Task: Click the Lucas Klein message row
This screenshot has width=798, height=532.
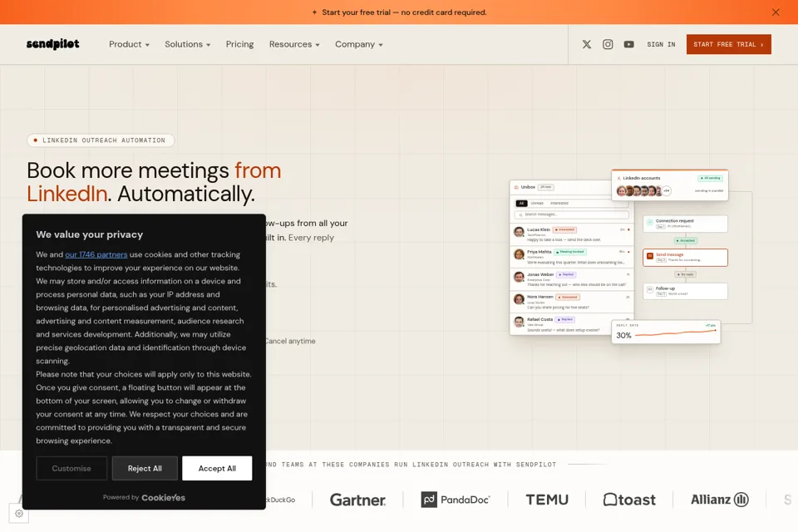Action: [572, 234]
